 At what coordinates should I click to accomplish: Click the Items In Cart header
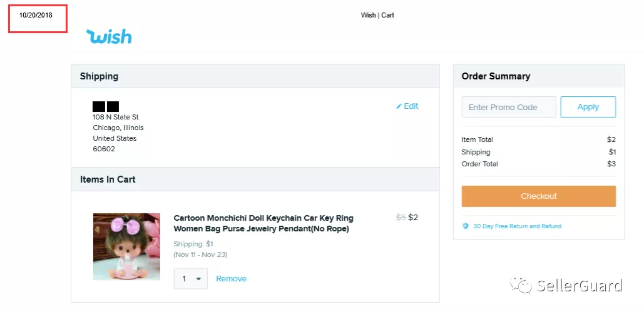point(108,179)
